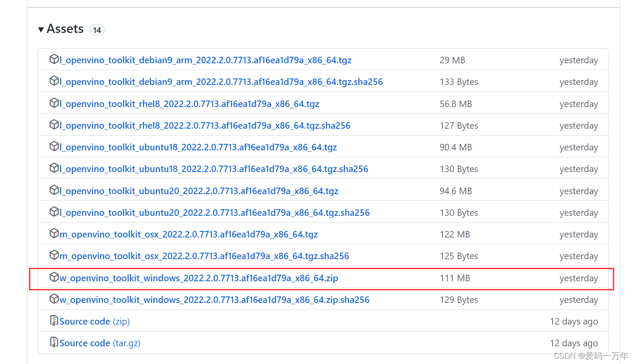The image size is (635, 364).
Task: Click the package icon beside the ubuntu20 tgz asset
Action: 54,191
